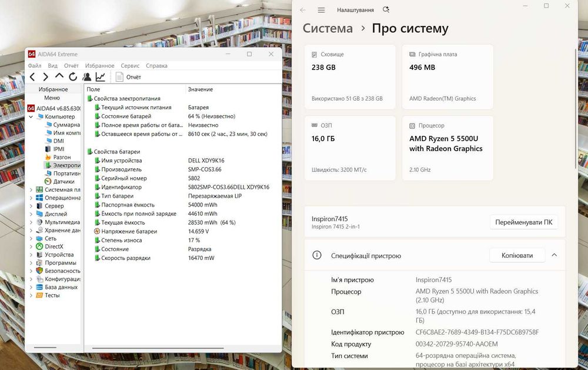The width and height of the screenshot is (588, 370).
Task: Open the ОЗП memory card
Action: tap(350, 148)
